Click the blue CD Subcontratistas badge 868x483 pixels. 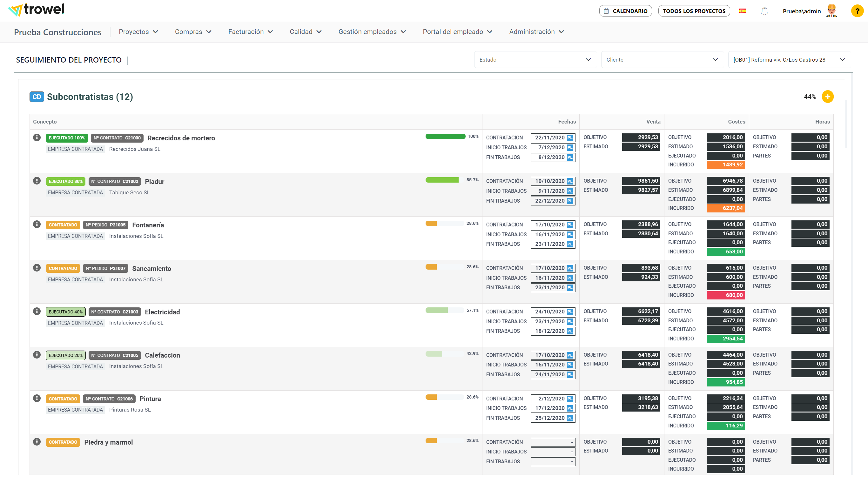pyautogui.click(x=37, y=97)
